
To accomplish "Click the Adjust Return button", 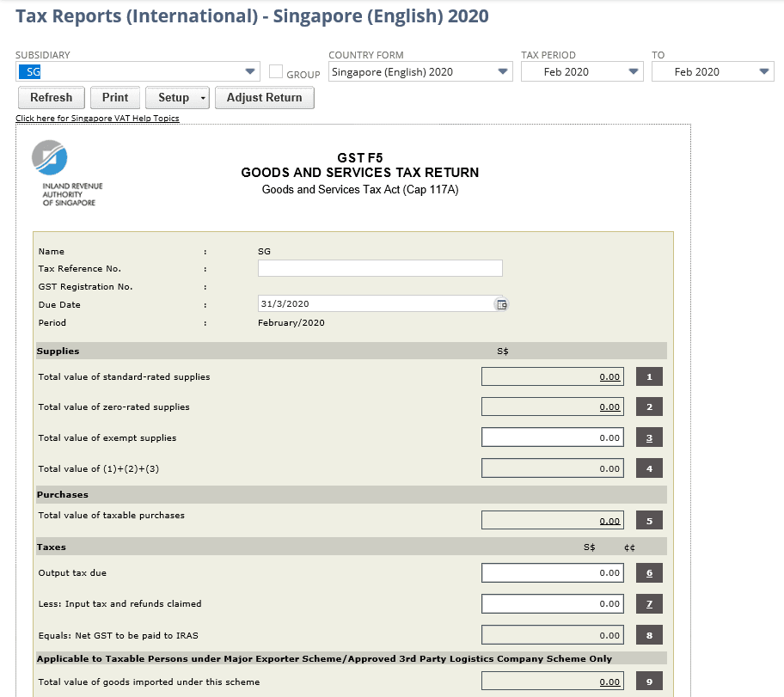I will [264, 97].
